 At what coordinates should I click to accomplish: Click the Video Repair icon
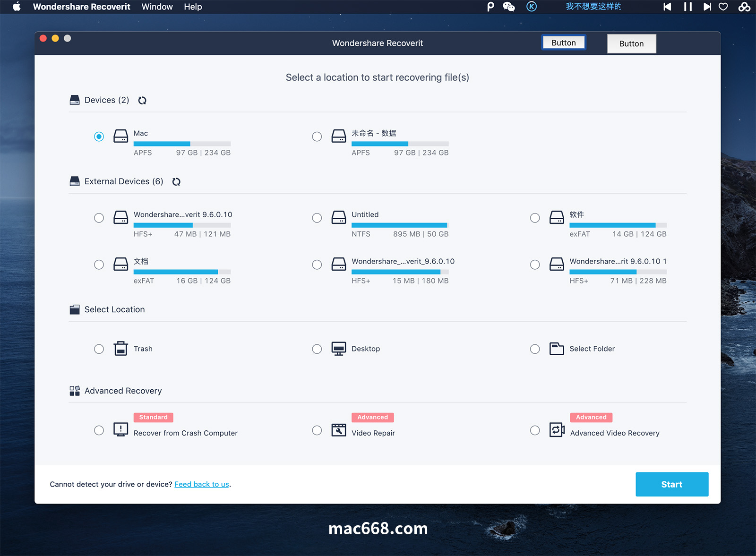point(339,430)
